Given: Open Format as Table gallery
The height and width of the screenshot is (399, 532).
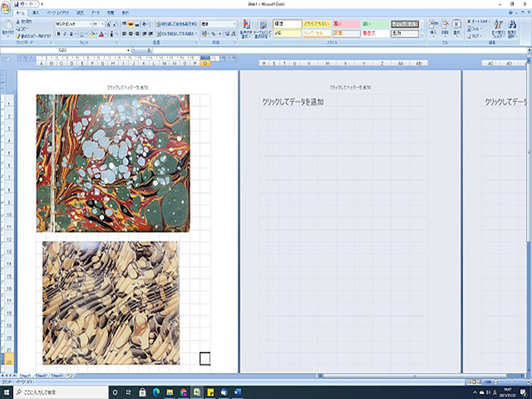Looking at the screenshot, I should (263, 28).
